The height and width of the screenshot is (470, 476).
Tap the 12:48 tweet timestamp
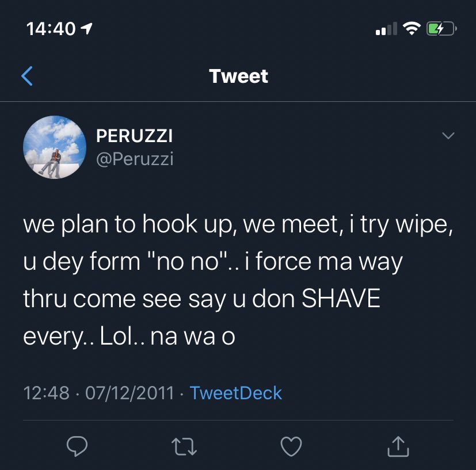[x=47, y=393]
